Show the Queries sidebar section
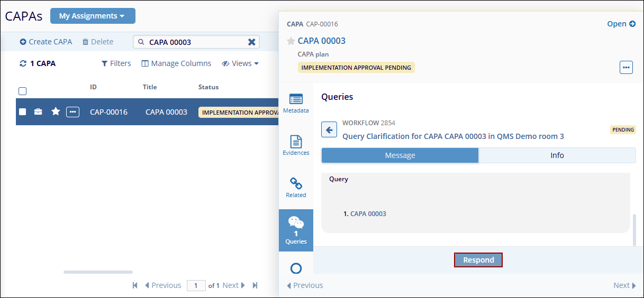Image resolution: width=644 pixels, height=298 pixels. (296, 230)
